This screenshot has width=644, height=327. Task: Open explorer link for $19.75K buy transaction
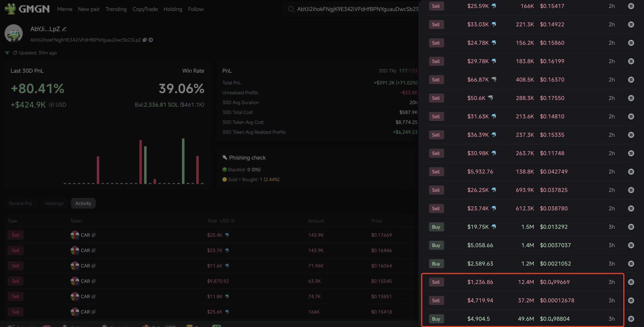tap(631, 227)
